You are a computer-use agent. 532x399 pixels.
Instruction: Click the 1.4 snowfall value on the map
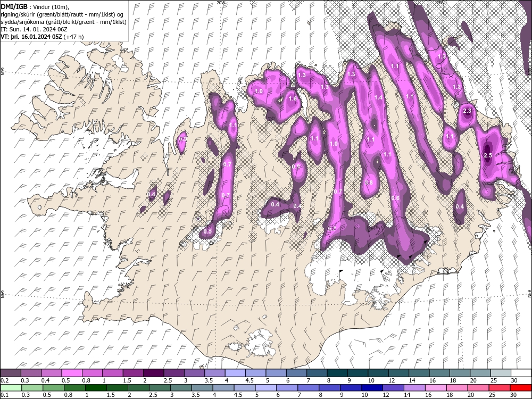pos(378,98)
